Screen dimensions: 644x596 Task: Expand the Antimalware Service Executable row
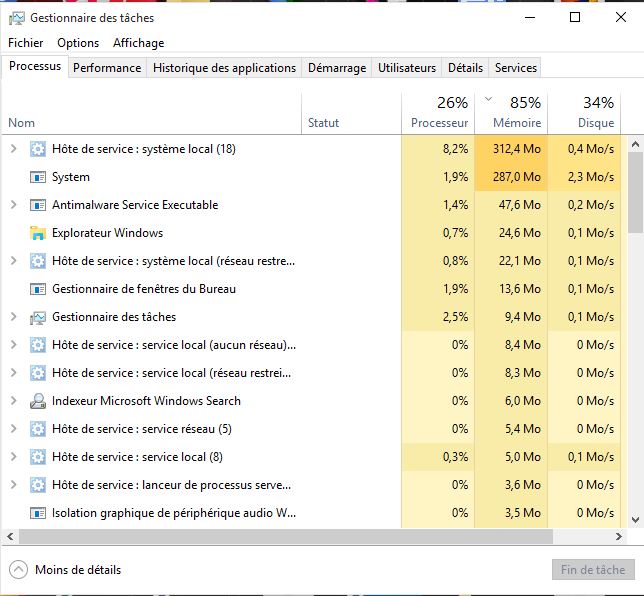coord(14,204)
